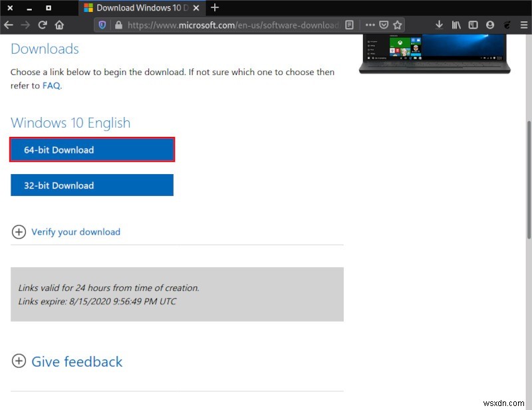Open the page actions menu with three dots
The height and width of the screenshot is (410, 532).
pos(370,25)
